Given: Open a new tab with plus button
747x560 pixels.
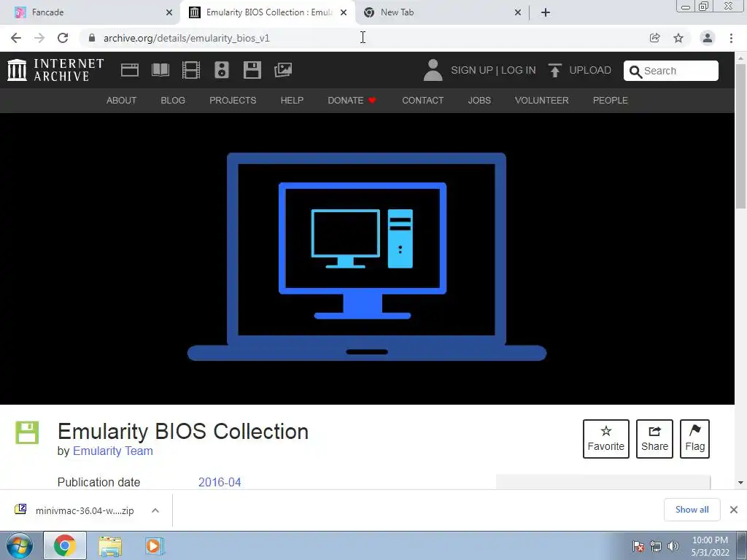Looking at the screenshot, I should coord(546,12).
